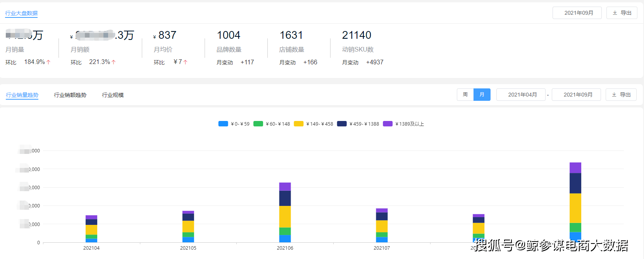Select 月 monthly view button

pos(482,95)
